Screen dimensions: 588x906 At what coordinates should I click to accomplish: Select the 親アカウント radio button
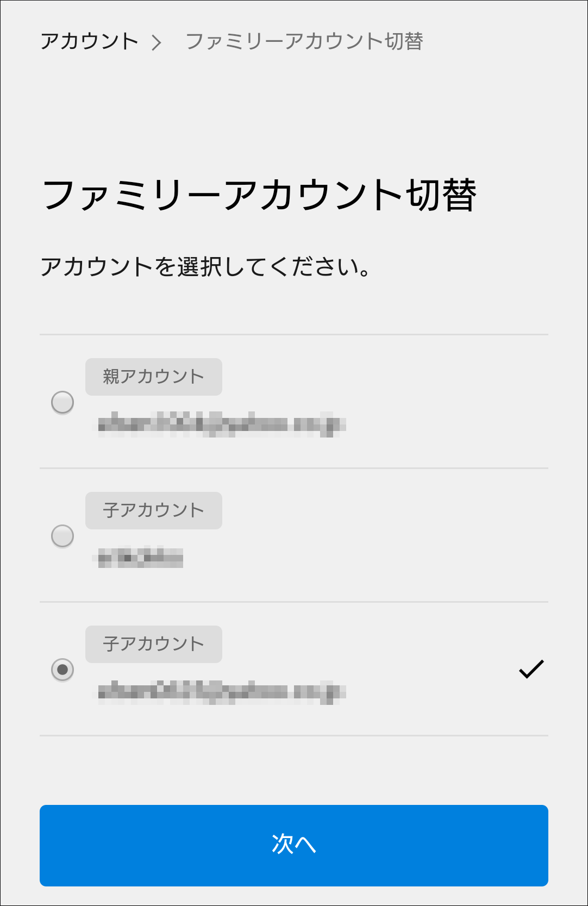click(x=61, y=402)
